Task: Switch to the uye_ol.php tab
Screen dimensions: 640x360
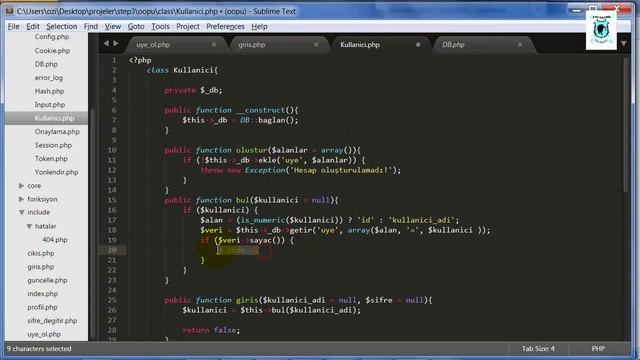Action: pos(176,45)
